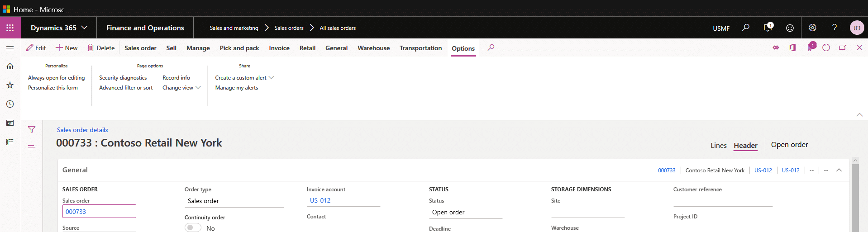Viewport: 868px width, 232px height.
Task: Click Sales and marketing breadcrumb
Action: 234,28
